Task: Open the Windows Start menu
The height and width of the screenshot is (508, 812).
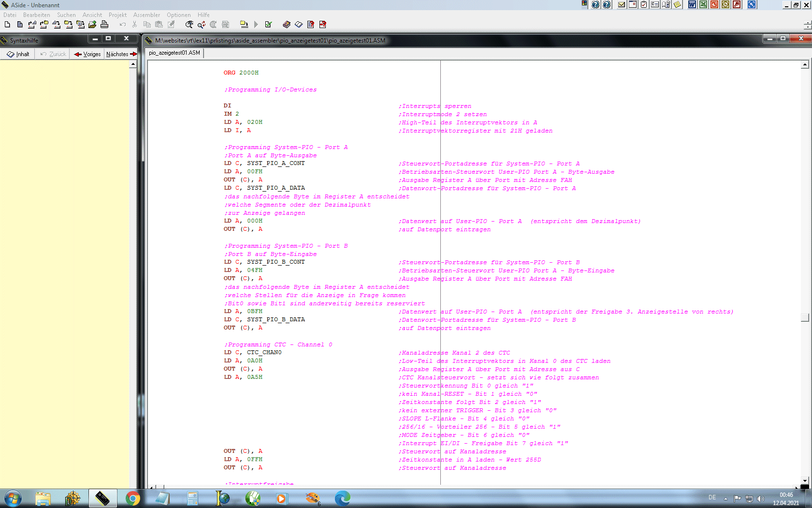Action: click(13, 498)
